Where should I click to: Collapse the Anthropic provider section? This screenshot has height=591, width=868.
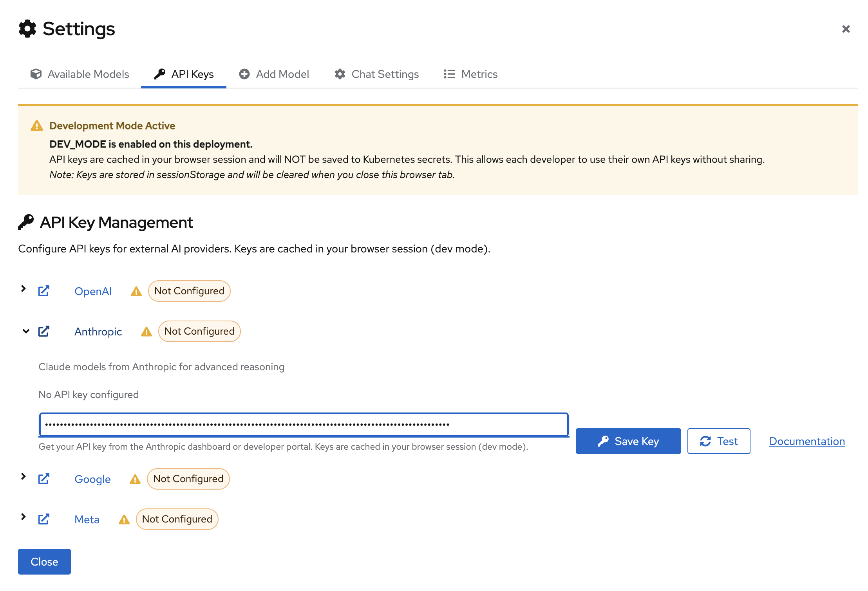tap(25, 331)
